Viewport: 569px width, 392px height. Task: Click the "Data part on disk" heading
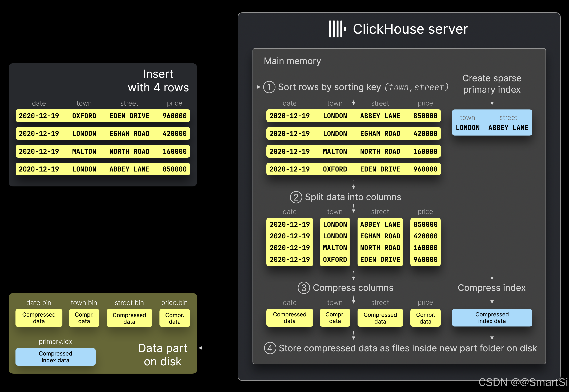pyautogui.click(x=163, y=355)
